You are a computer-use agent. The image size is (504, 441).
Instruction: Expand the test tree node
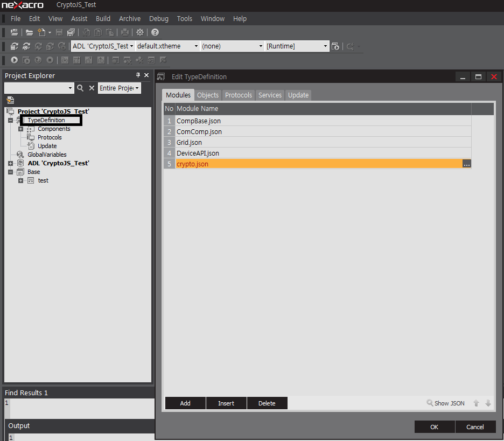coord(20,180)
